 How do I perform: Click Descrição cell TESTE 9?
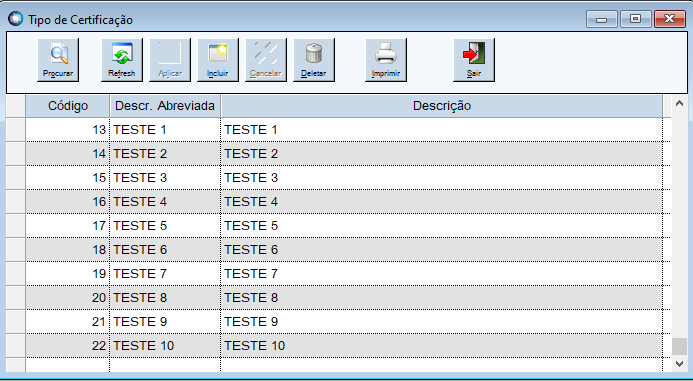point(442,321)
